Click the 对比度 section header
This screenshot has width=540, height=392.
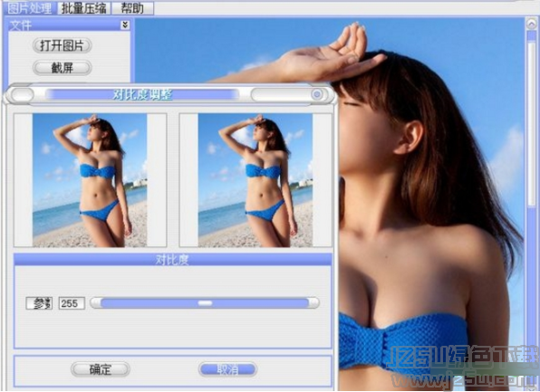pyautogui.click(x=173, y=260)
